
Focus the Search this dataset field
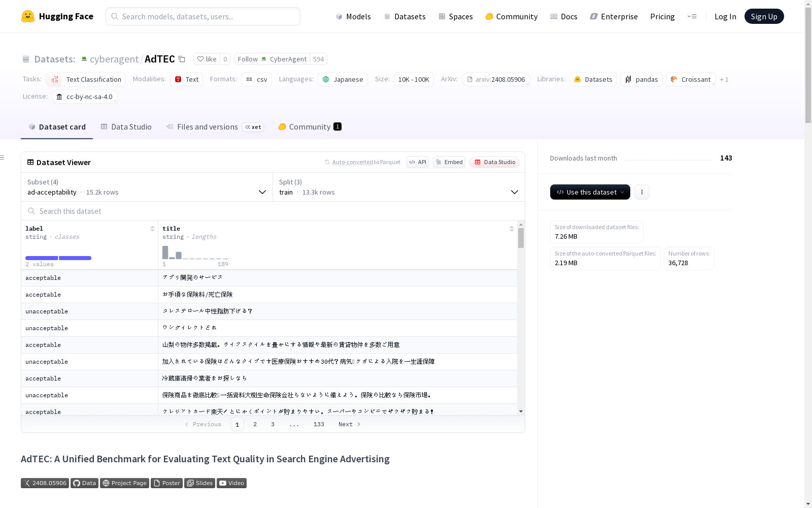(273, 211)
